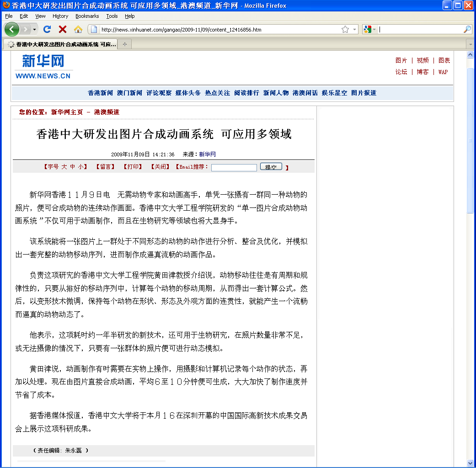Click the 港澳频道 breadcrumb link

107,112
